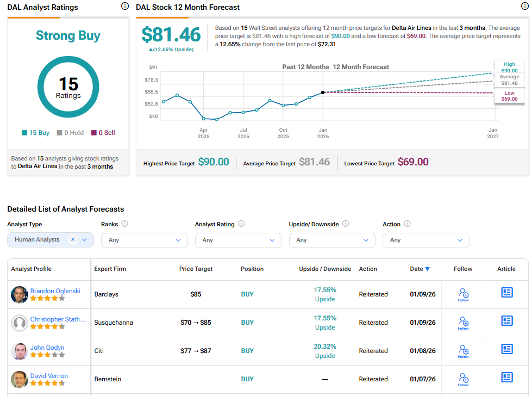Open David Vernon analyst profile link

click(x=49, y=376)
